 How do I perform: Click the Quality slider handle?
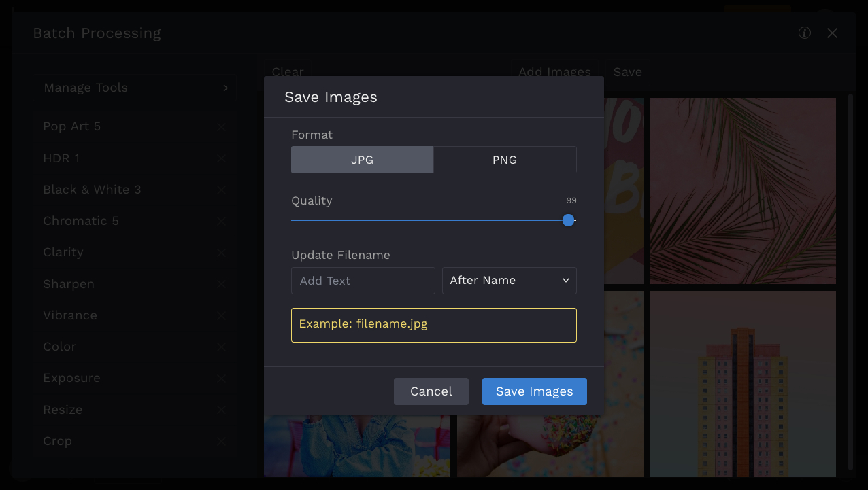coord(569,220)
